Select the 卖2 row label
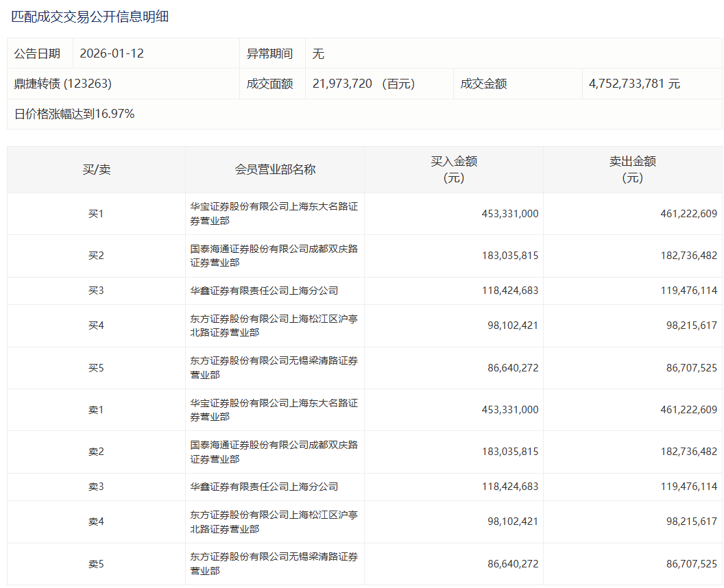This screenshot has width=724, height=588. (96, 452)
